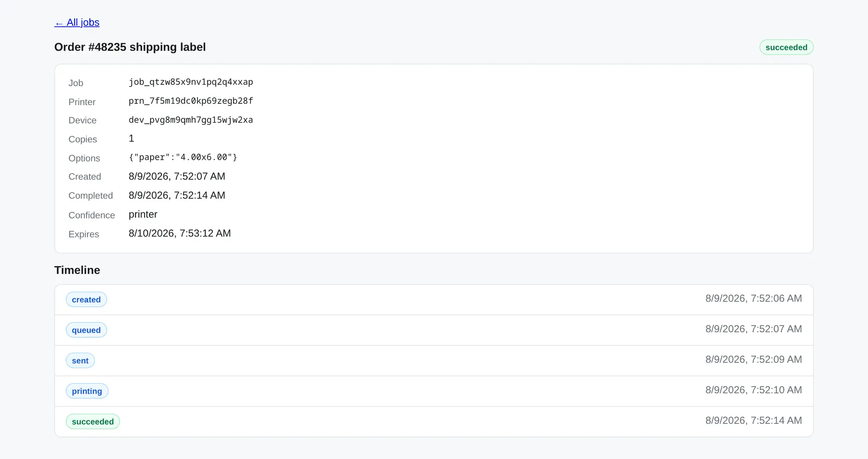Click the Confidence field label
Viewport: 868px width, 459px height.
92,215
